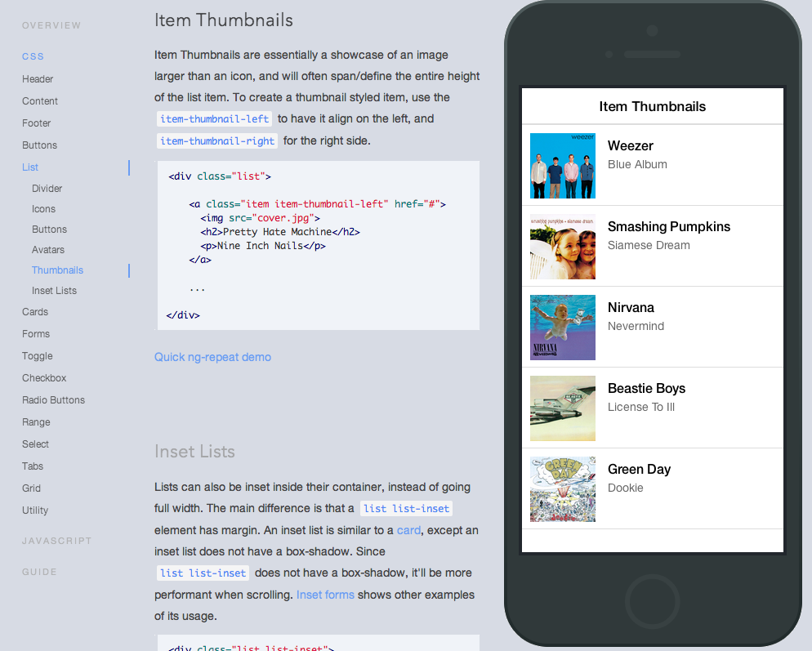
Task: Open the Weezer Blue Album thumbnail
Action: [x=562, y=165]
